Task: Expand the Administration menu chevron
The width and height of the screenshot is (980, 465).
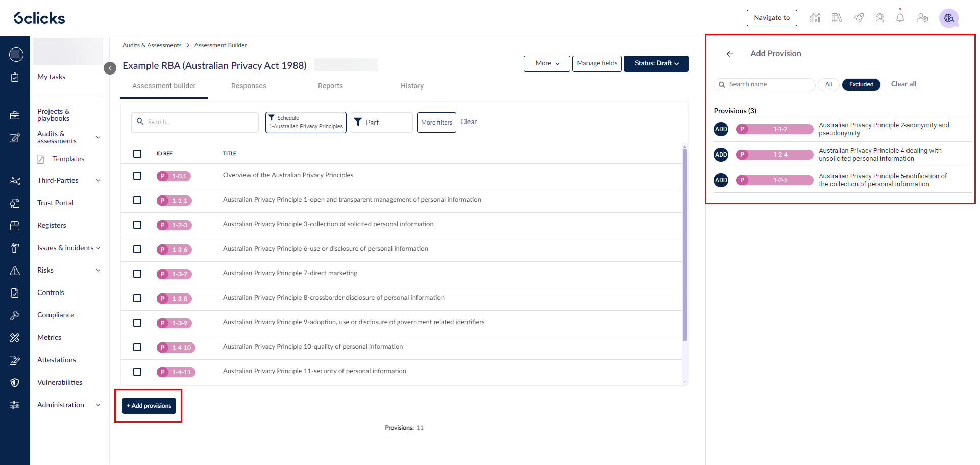Action: point(99,405)
